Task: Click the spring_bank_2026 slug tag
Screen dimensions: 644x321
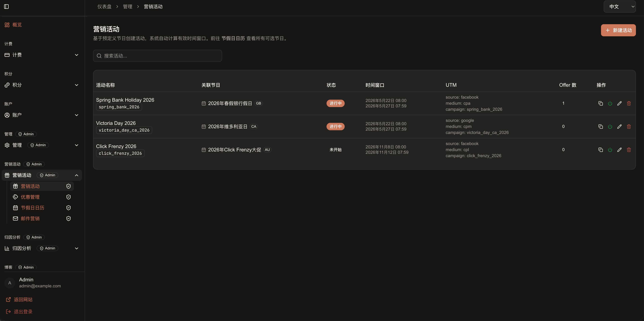Action: (119, 107)
